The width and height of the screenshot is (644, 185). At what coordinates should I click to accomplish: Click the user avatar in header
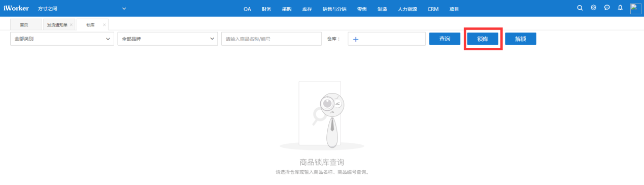[636, 8]
